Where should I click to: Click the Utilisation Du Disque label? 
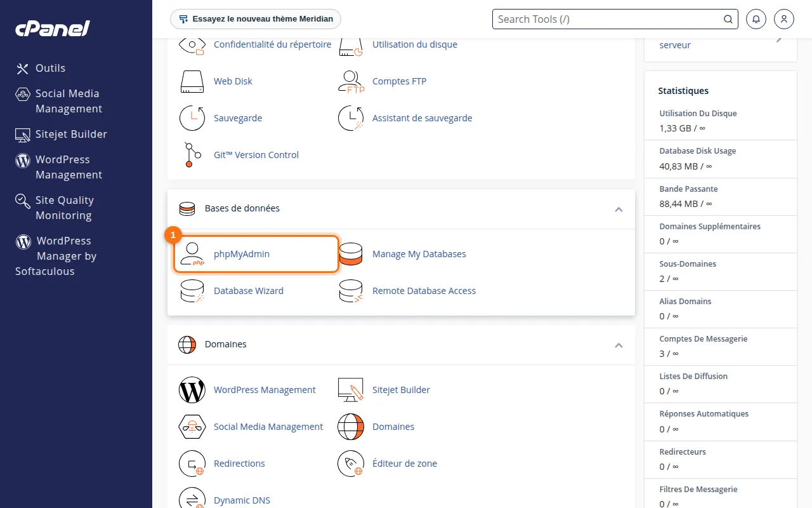coord(698,113)
